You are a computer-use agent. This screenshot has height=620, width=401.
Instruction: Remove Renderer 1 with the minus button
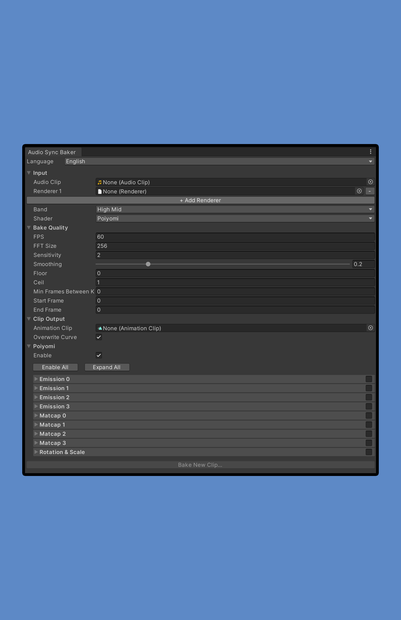[370, 191]
